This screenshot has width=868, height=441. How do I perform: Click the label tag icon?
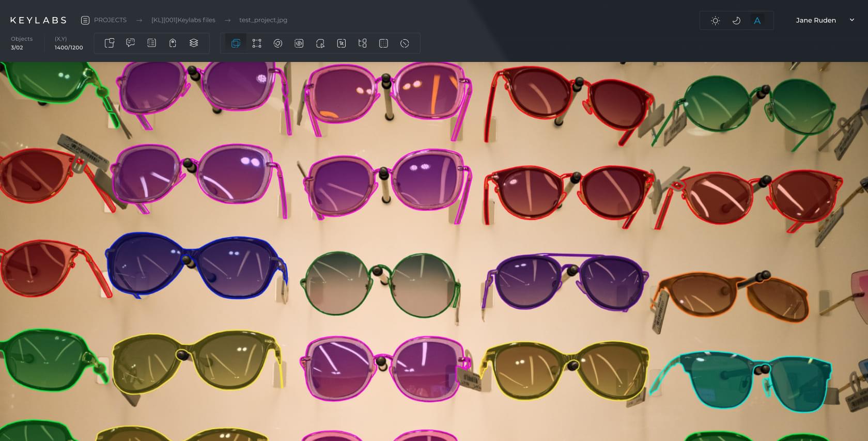pos(173,43)
